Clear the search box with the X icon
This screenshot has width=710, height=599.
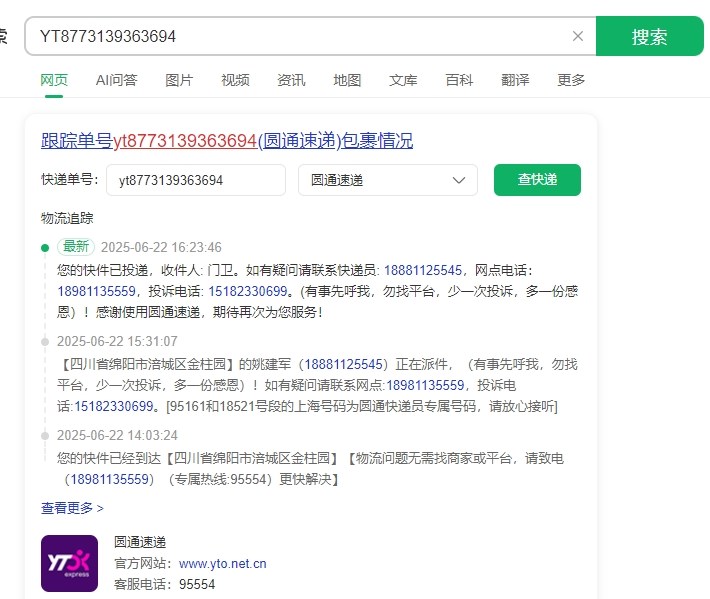pos(577,36)
